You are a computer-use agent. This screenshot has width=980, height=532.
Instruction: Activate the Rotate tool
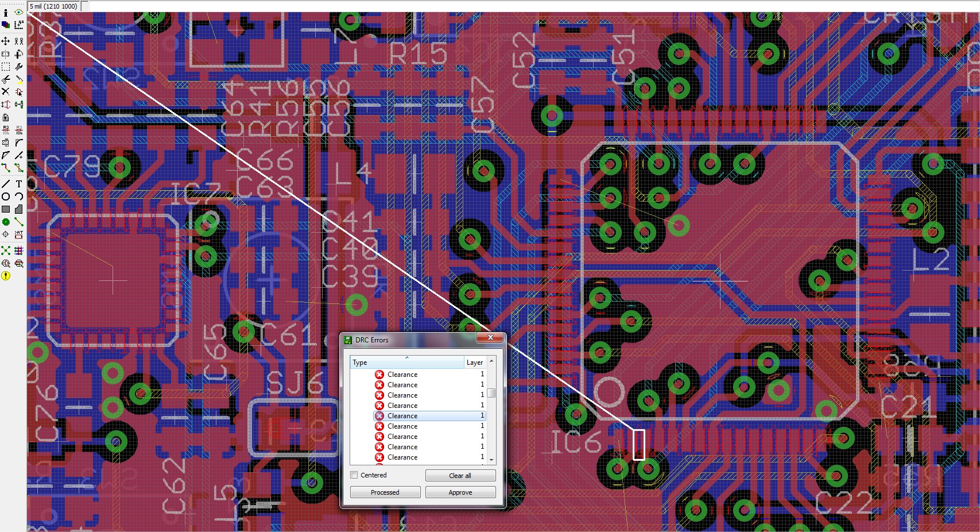click(x=18, y=53)
